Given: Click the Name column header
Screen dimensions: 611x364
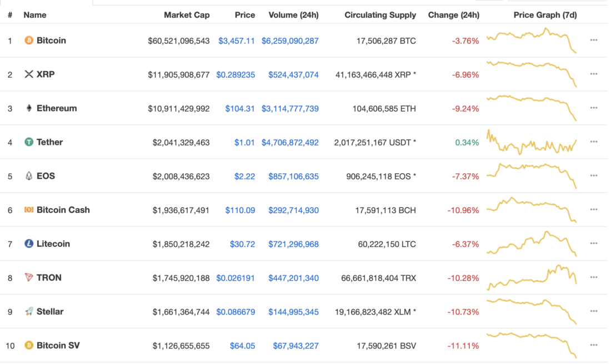Looking at the screenshot, I should tap(35, 15).
